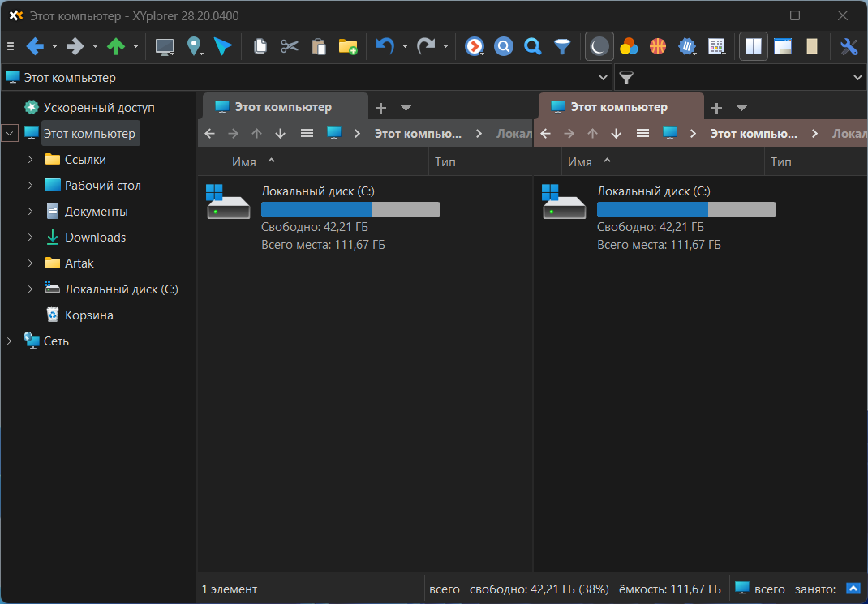868x604 pixels.
Task: Add new tab in left pane
Action: [380, 108]
